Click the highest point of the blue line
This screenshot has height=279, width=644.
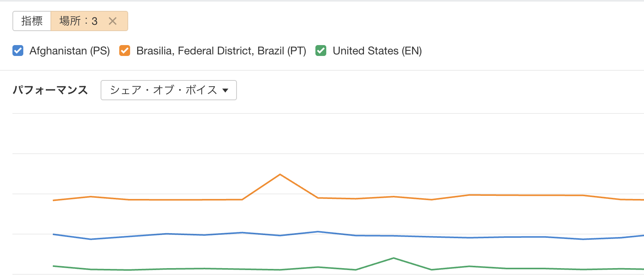318,232
